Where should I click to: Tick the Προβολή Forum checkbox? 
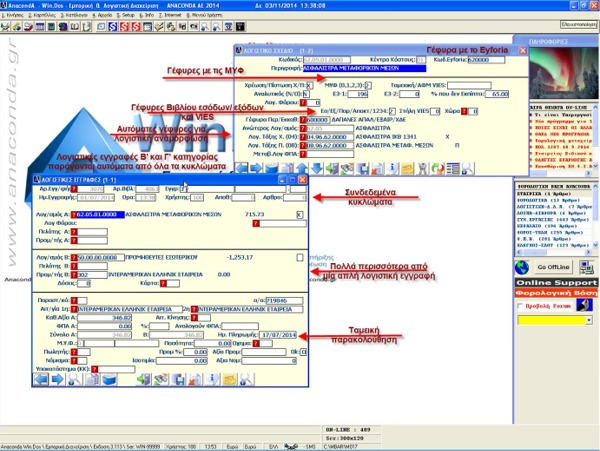pos(520,306)
